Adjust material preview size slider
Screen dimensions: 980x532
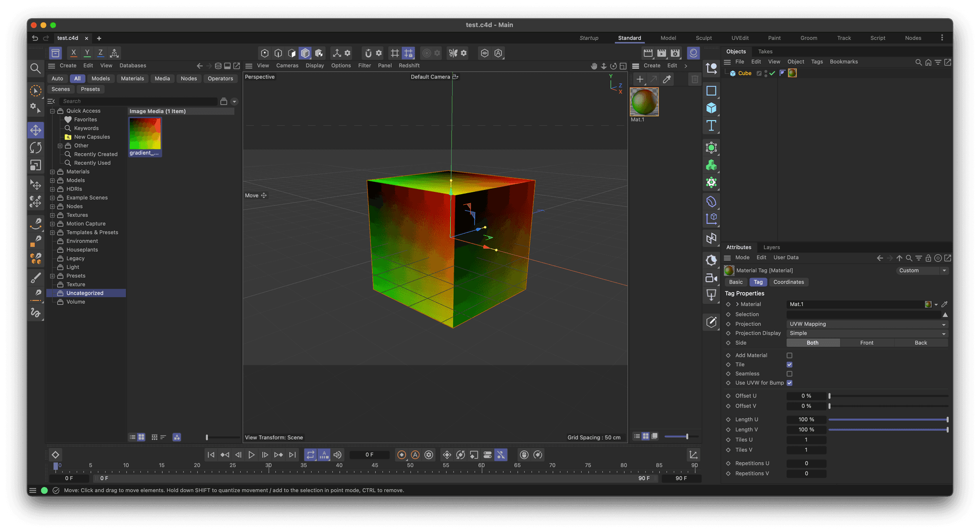point(682,437)
